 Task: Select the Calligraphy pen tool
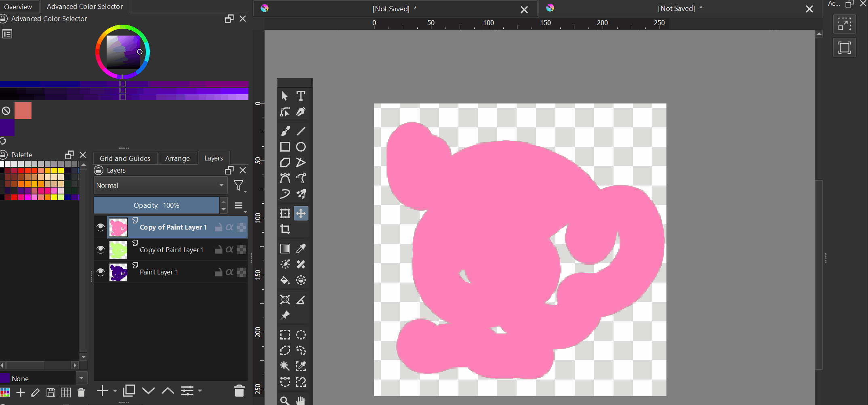301,112
